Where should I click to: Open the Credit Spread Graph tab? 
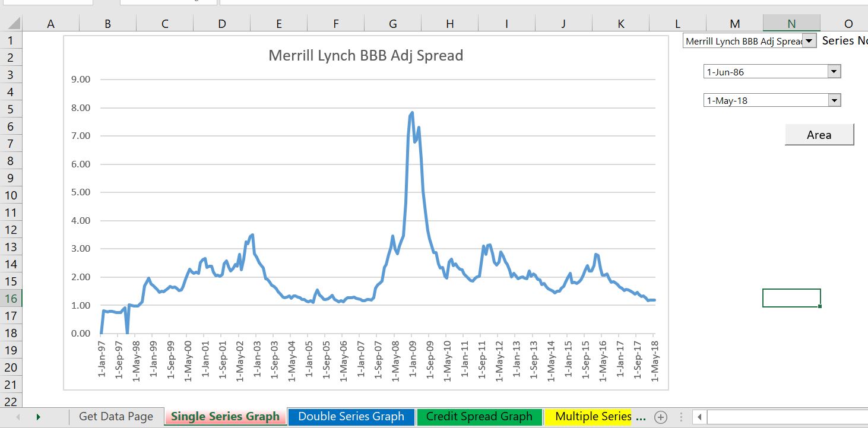[x=480, y=417]
